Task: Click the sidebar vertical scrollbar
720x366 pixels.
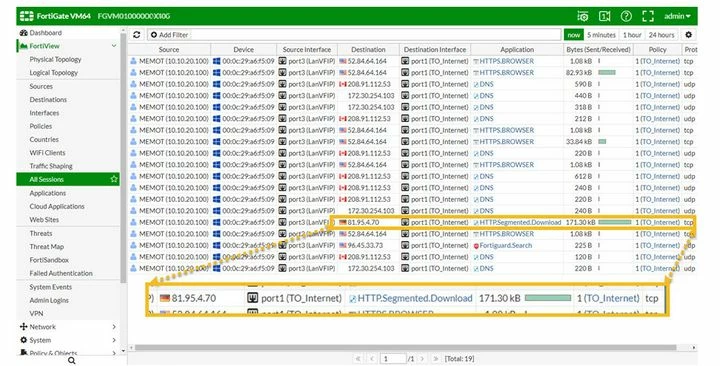Action: point(123,158)
